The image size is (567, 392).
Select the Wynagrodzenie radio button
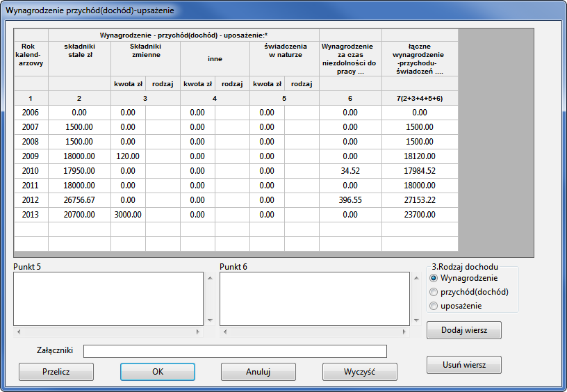tap(435, 278)
